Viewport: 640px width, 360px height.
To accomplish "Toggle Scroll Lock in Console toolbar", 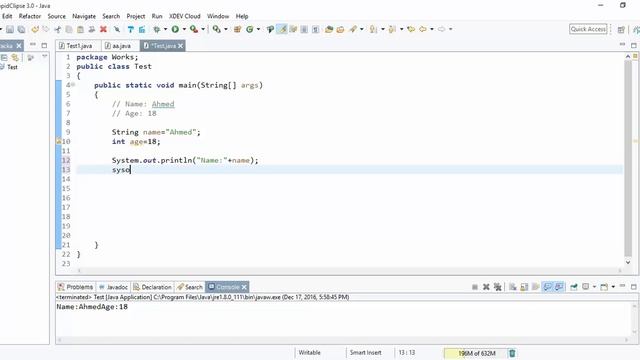I will tap(524, 287).
